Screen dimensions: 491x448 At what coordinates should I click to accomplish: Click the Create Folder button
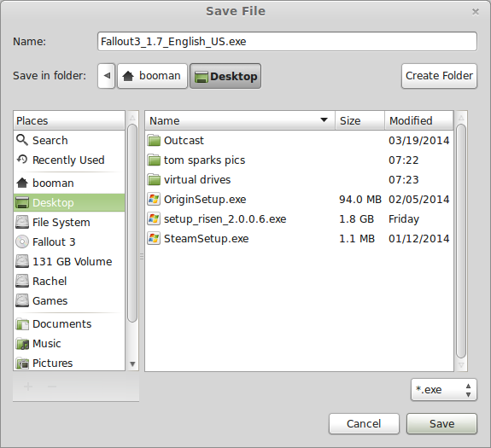coord(439,76)
